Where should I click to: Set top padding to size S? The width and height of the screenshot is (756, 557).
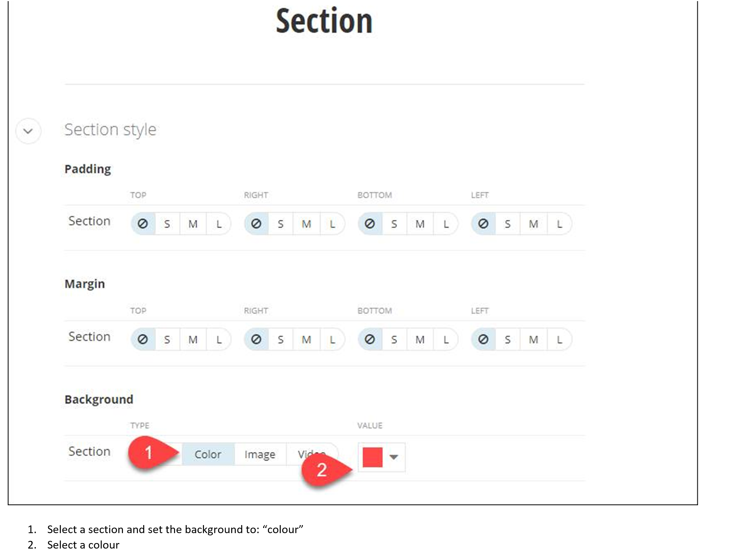166,224
